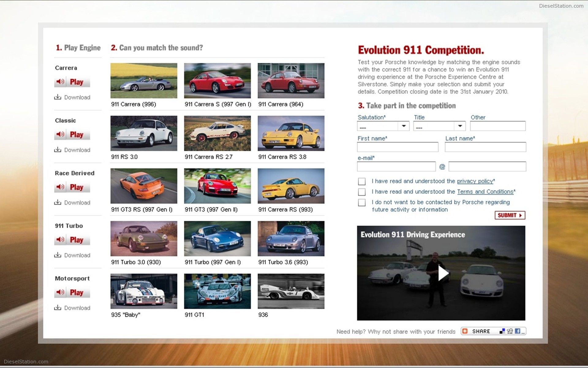
Task: Pick the 911 Carrera RS (993) image
Action: [291, 186]
